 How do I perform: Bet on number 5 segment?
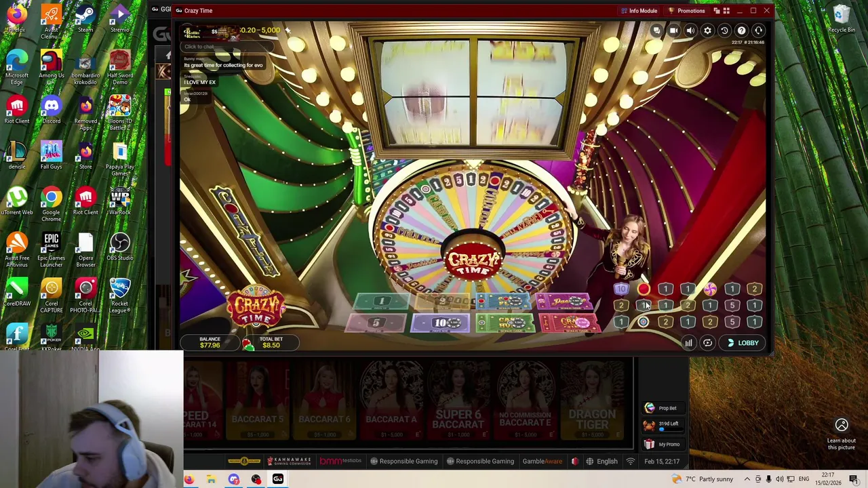pyautogui.click(x=375, y=323)
